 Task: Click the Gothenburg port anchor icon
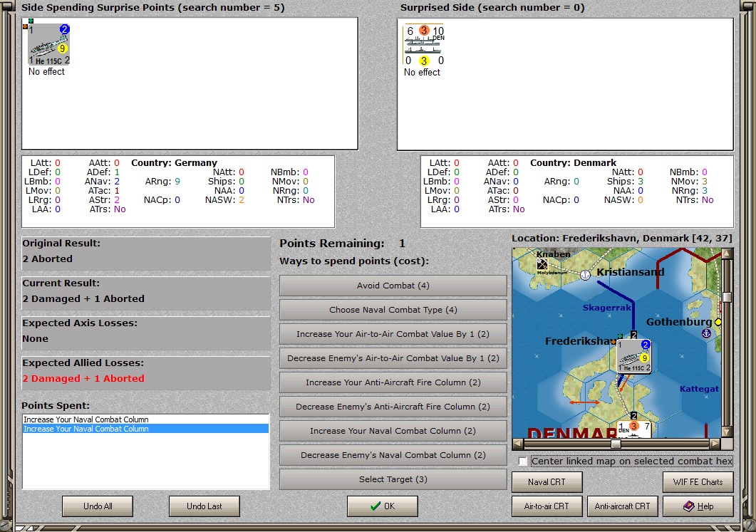(x=706, y=333)
